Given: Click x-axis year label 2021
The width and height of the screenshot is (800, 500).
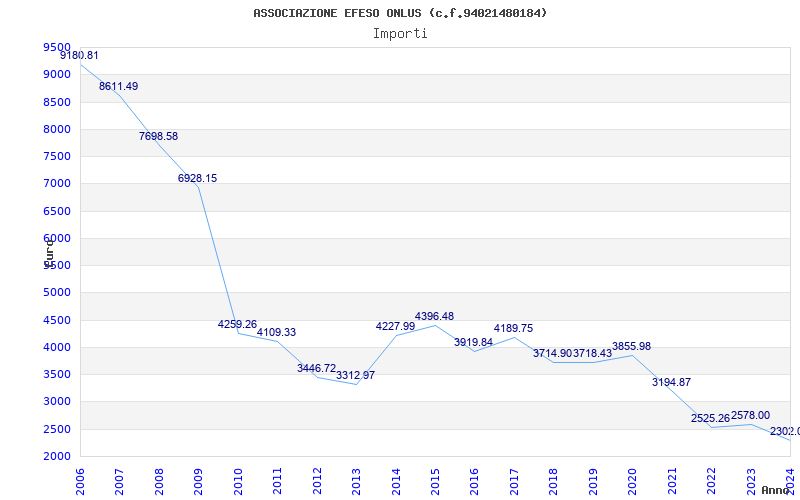Looking at the screenshot, I should point(672,482).
